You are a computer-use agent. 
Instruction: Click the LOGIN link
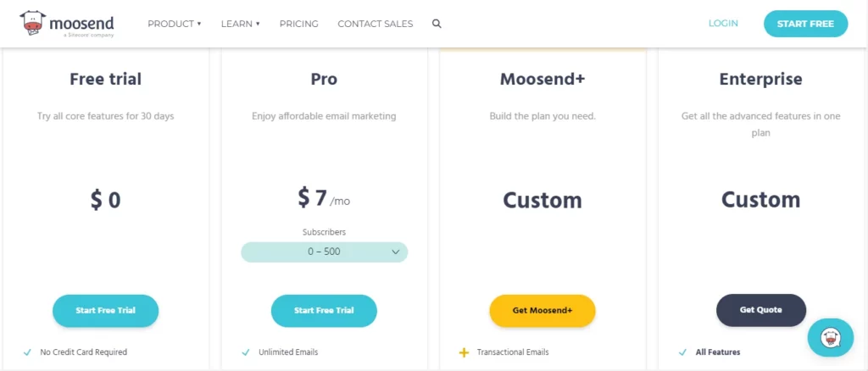click(723, 24)
